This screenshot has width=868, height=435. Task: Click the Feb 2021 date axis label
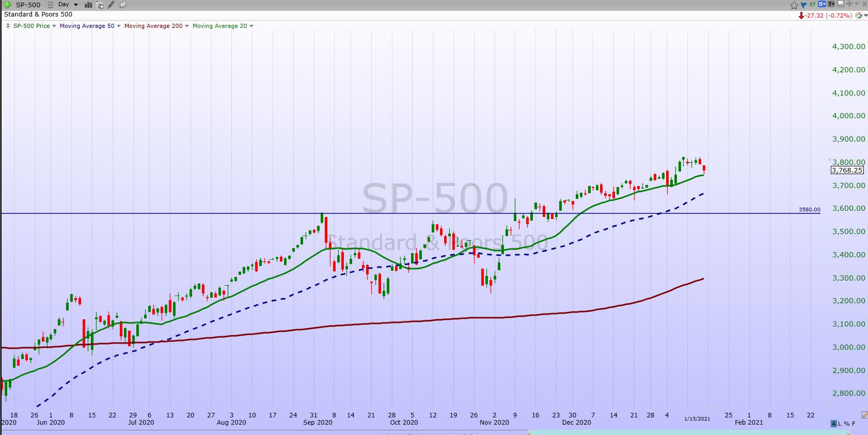click(x=749, y=423)
